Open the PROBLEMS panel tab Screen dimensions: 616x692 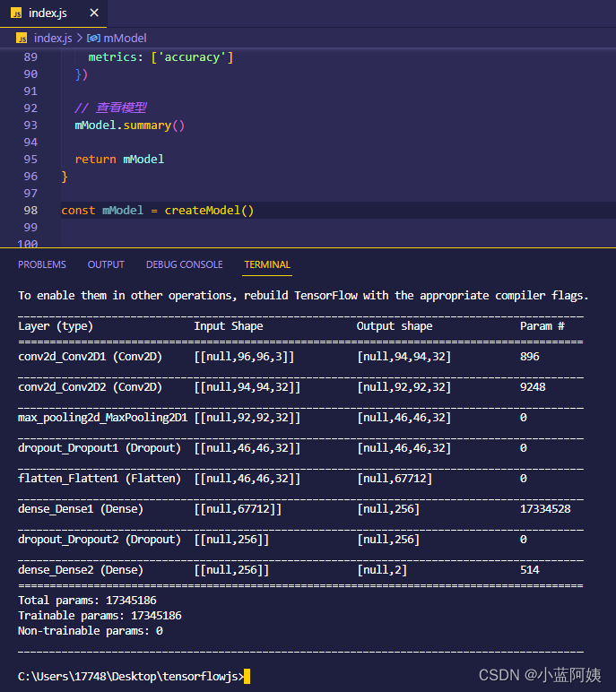42,264
